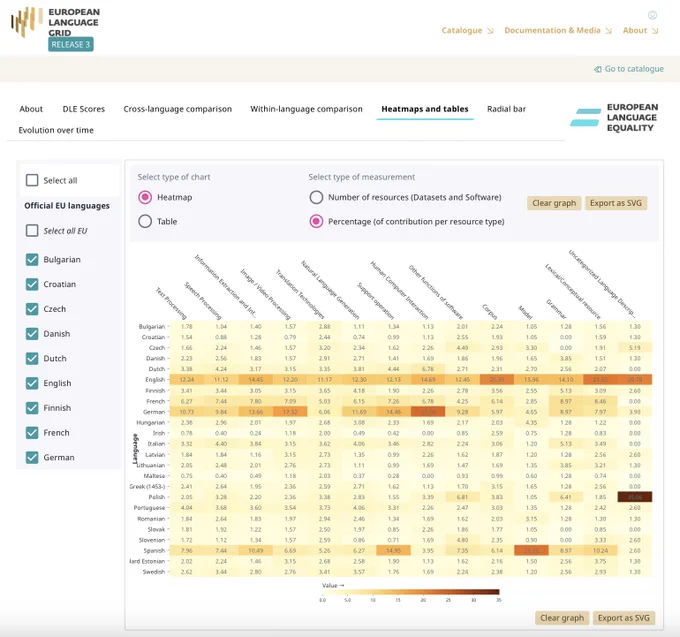Open the user profile icon
This screenshot has height=637, width=680.
pos(652,15)
